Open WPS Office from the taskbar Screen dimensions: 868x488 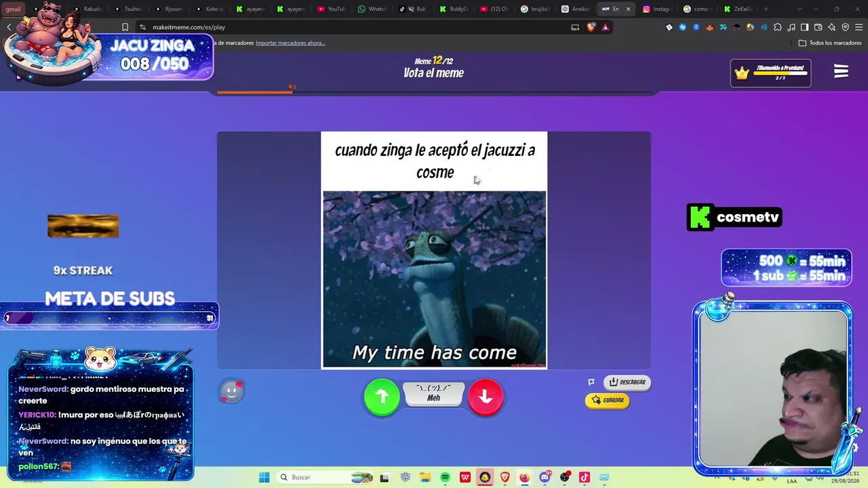coord(465,477)
